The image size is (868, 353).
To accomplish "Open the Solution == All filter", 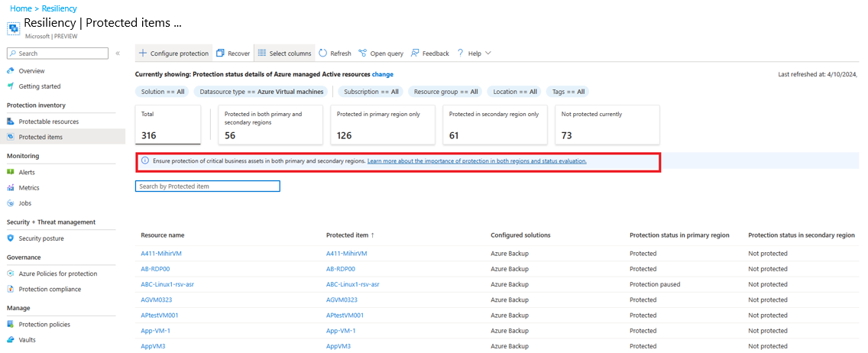I will (163, 91).
